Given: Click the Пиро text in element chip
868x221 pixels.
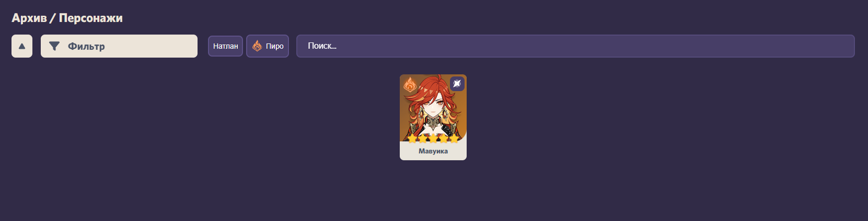Looking at the screenshot, I should click(275, 46).
